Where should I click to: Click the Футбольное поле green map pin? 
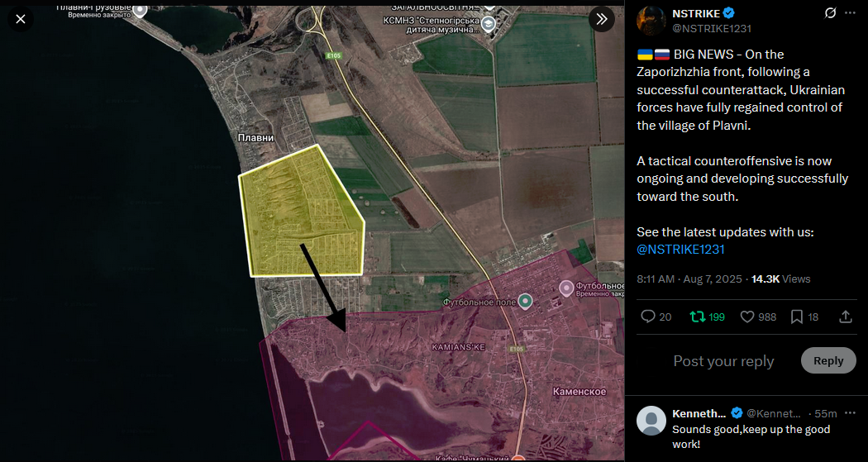point(525,301)
